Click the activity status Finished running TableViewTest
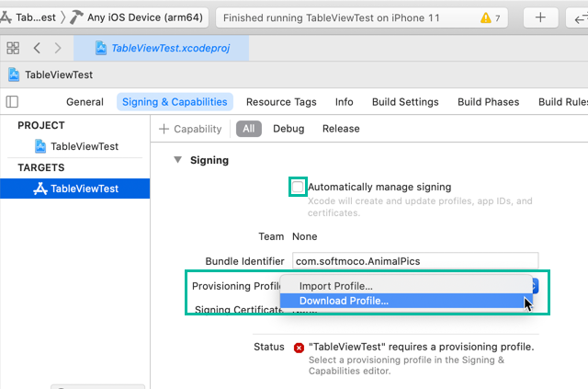The image size is (588, 389). tap(331, 17)
